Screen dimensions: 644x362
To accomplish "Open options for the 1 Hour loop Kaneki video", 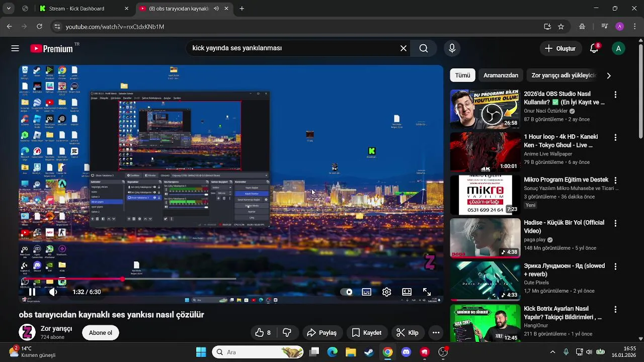I will tap(615, 137).
